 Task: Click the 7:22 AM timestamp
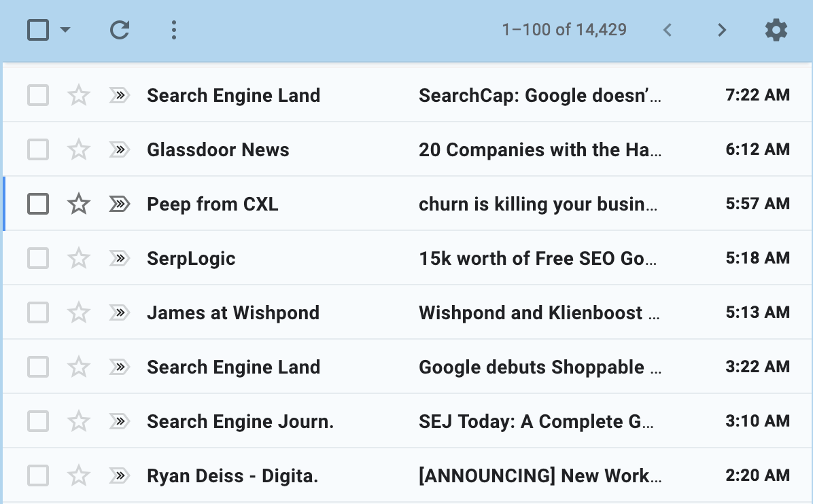coord(757,95)
